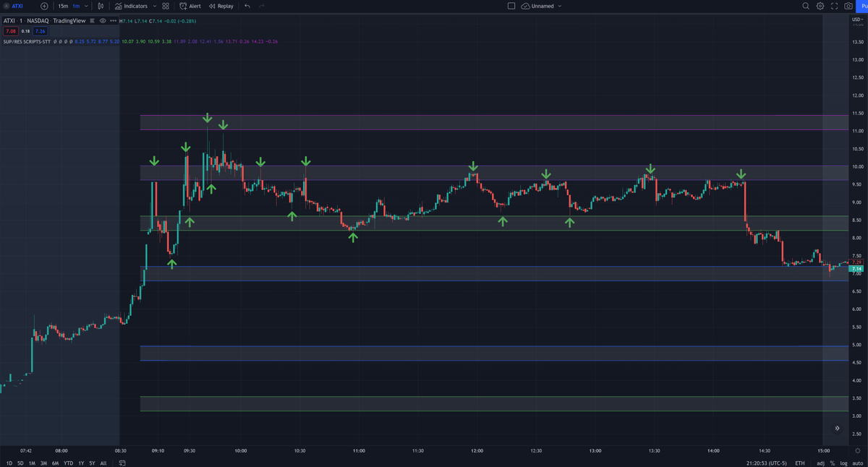Click the blue 7.26 buy price button

point(40,31)
